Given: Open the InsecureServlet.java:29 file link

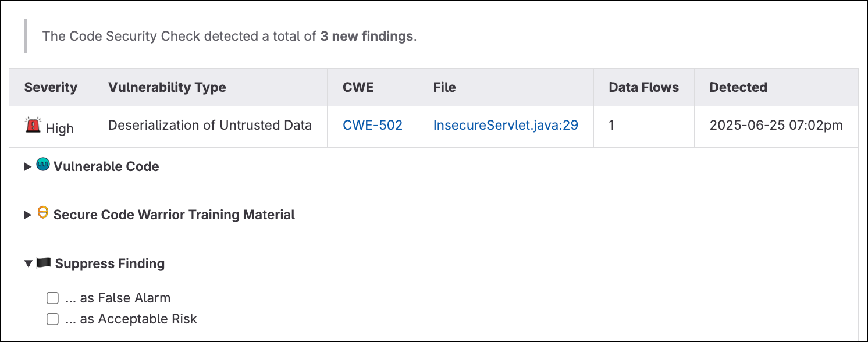Looking at the screenshot, I should click(x=506, y=125).
